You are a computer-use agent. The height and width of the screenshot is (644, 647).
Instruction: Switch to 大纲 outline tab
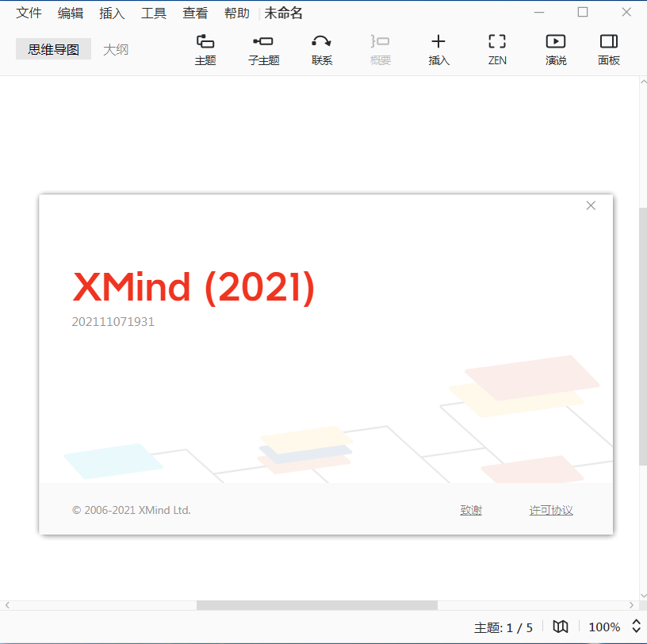tap(116, 49)
